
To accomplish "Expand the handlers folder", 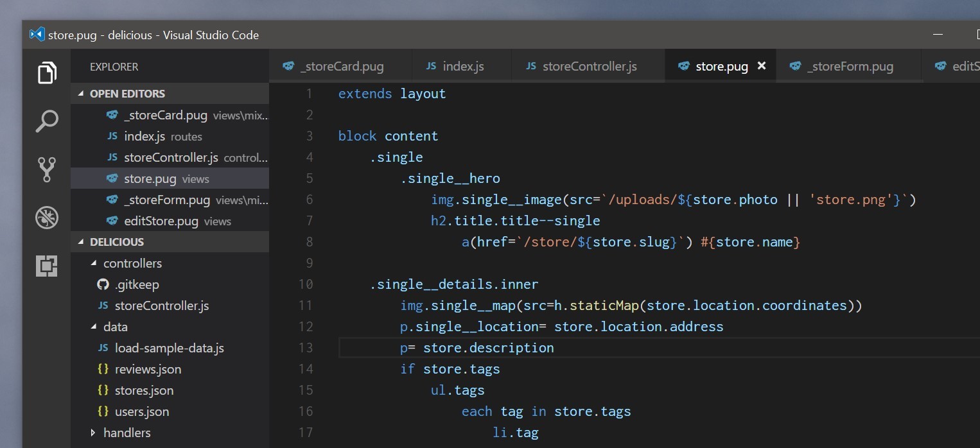I will (93, 433).
